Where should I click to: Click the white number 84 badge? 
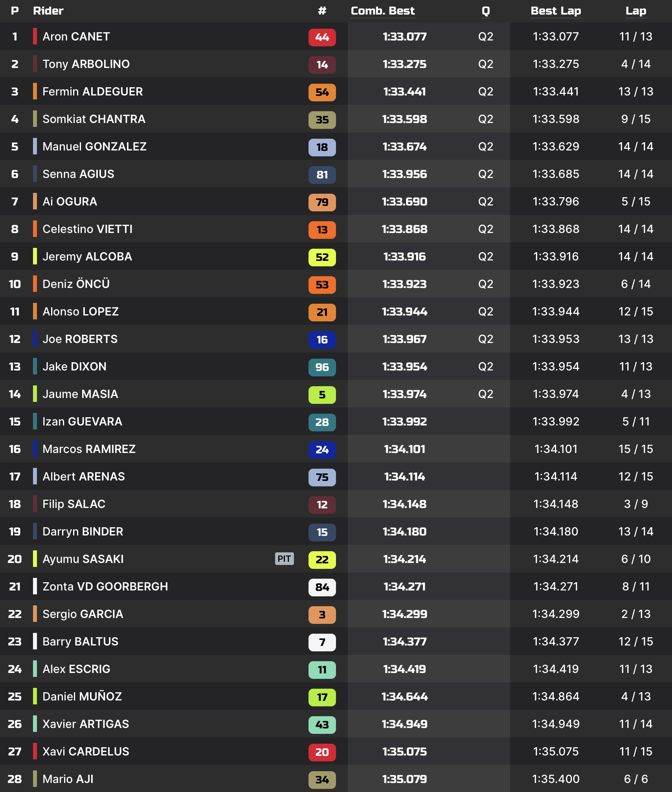(x=322, y=587)
